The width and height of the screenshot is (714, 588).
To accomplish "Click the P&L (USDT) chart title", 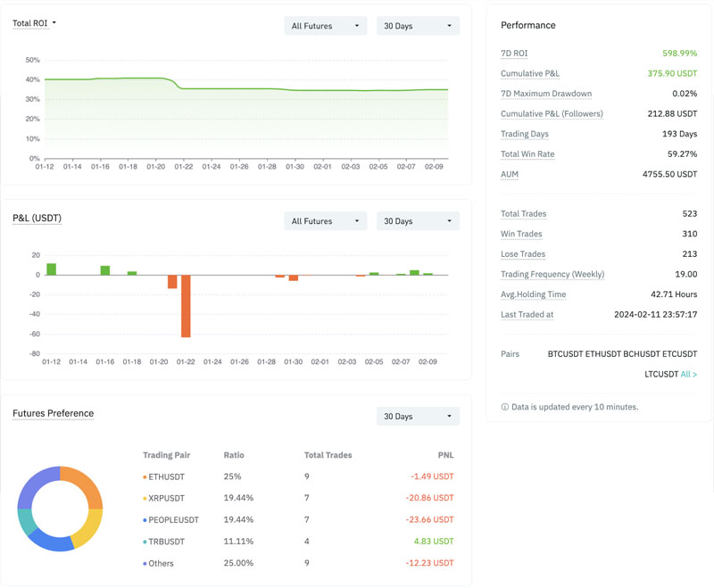I will pos(37,218).
